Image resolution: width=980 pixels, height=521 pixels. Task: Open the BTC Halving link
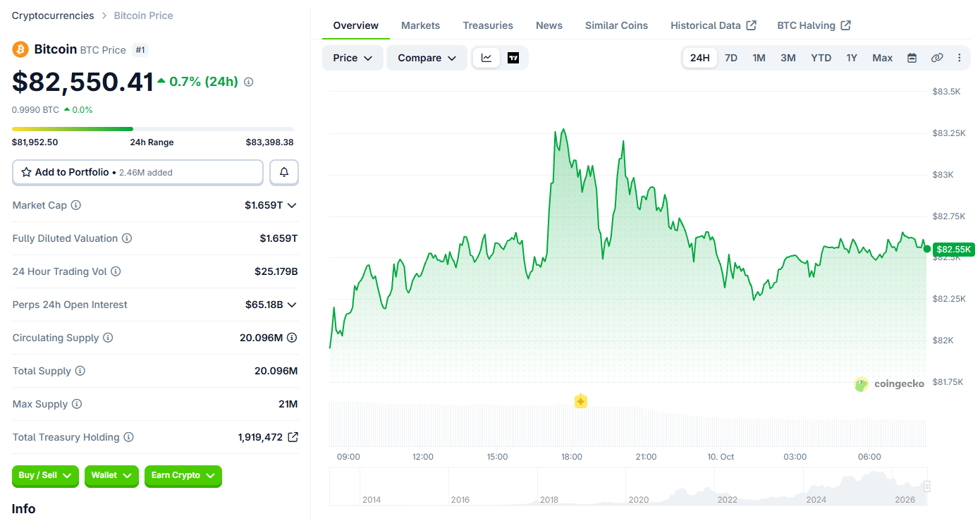[814, 25]
